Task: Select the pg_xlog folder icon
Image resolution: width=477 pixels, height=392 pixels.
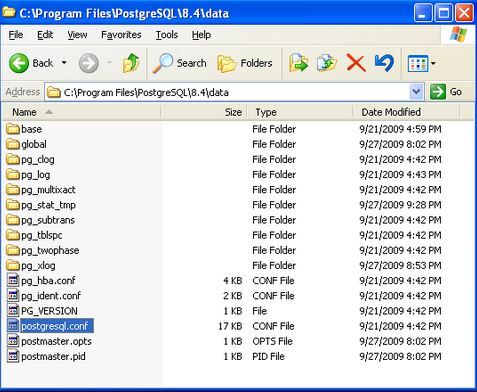Action: click(13, 265)
